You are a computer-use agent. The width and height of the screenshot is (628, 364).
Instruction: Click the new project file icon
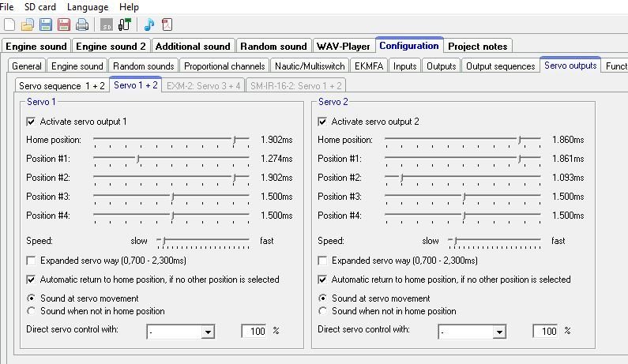(x=9, y=25)
